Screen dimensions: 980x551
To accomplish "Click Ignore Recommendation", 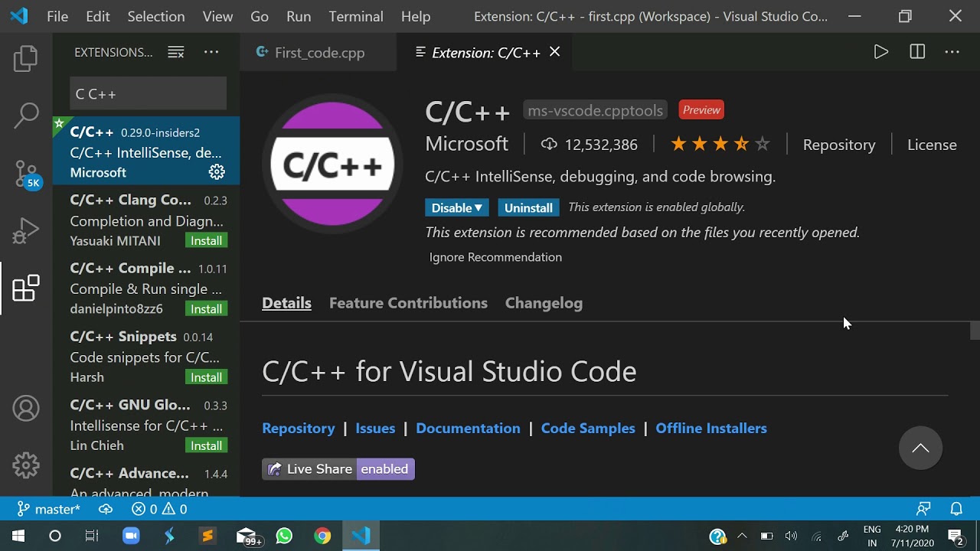I will click(x=495, y=257).
